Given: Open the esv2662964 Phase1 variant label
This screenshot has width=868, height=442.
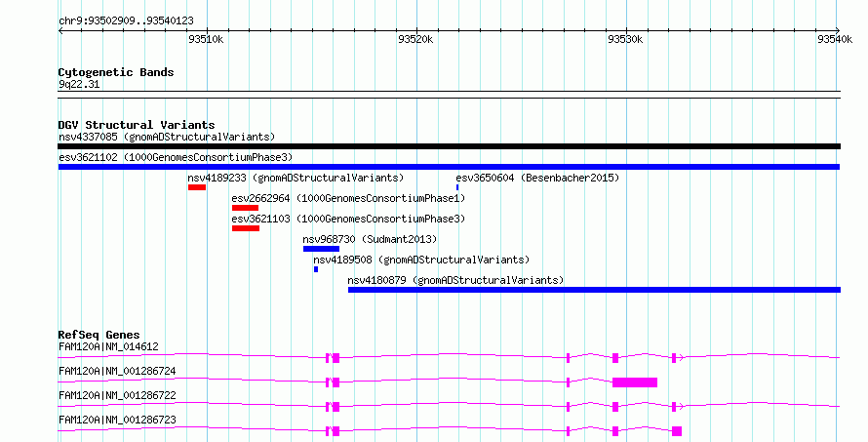Looking at the screenshot, I should (349, 198).
